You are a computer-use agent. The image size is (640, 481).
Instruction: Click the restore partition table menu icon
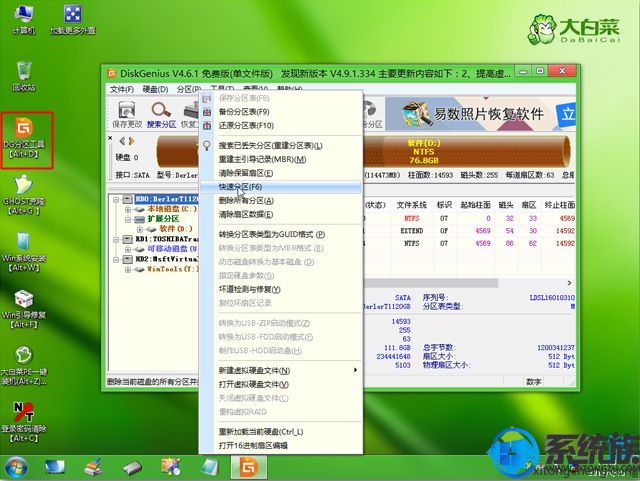207,126
